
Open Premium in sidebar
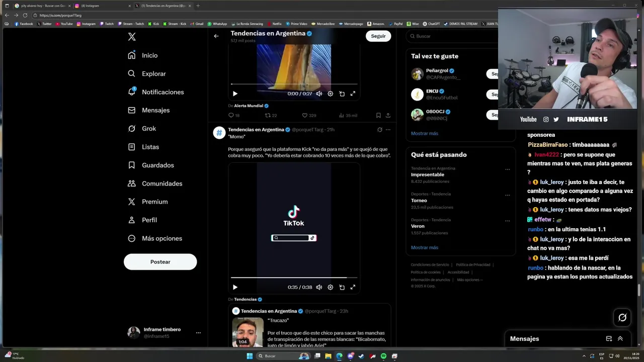coord(148,202)
